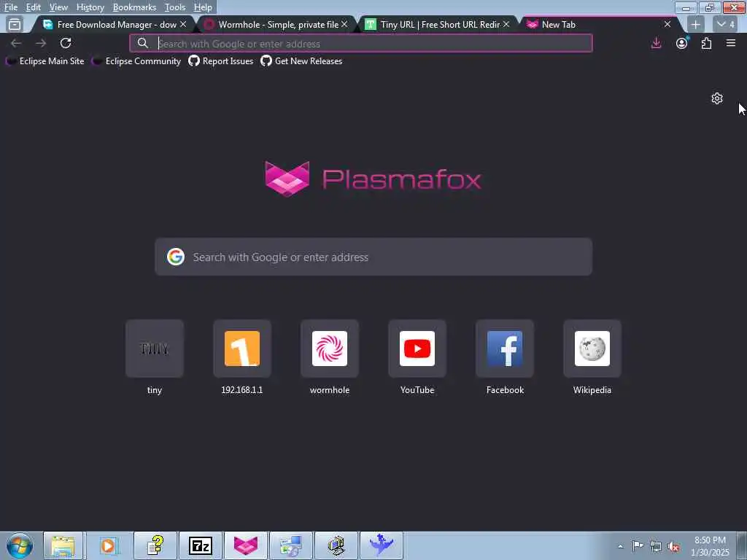Open Windows Media Player from taskbar
Image resolution: width=747 pixels, height=560 pixels.
109,545
